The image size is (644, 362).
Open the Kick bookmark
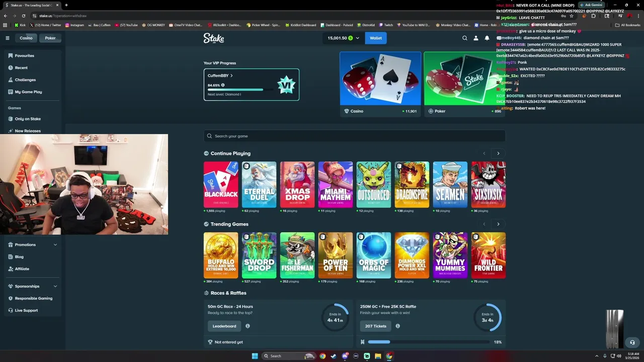[x=20, y=25]
